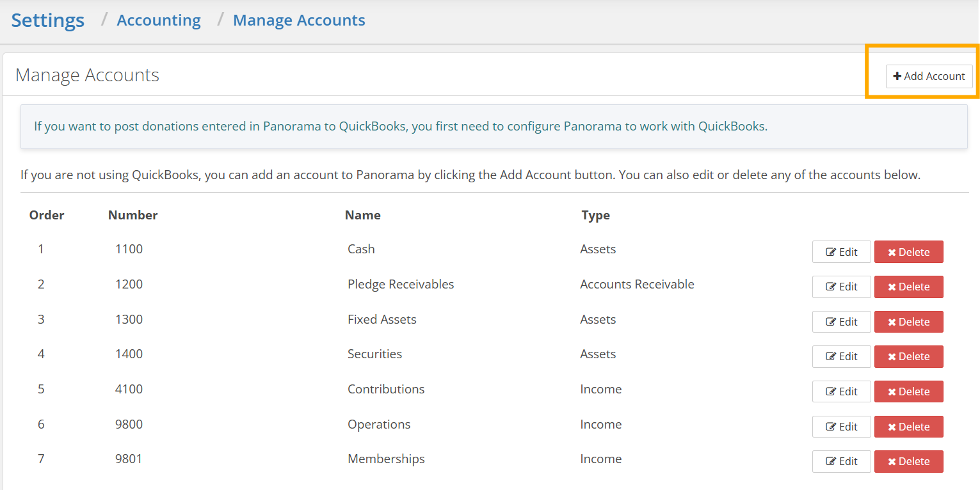The image size is (980, 490).
Task: Click the Number column header
Action: click(x=133, y=215)
